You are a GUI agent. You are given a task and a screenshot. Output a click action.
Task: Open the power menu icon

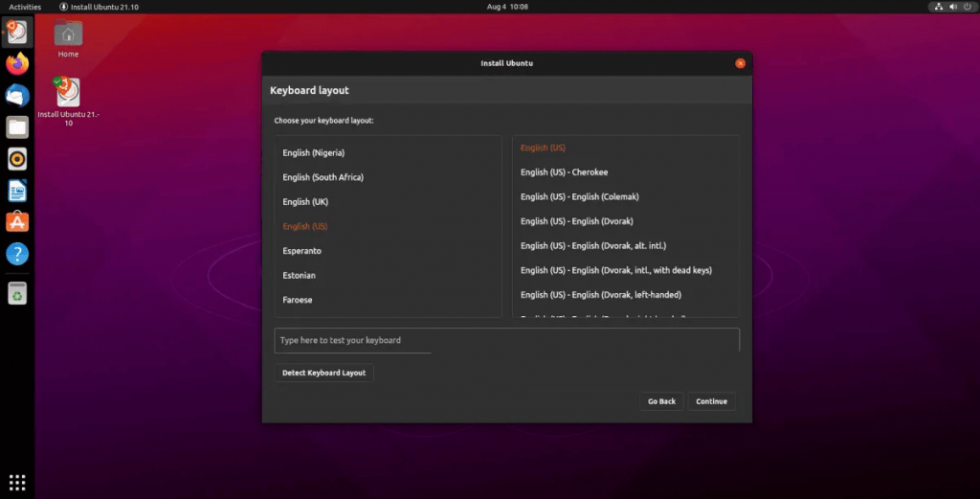[x=968, y=7]
